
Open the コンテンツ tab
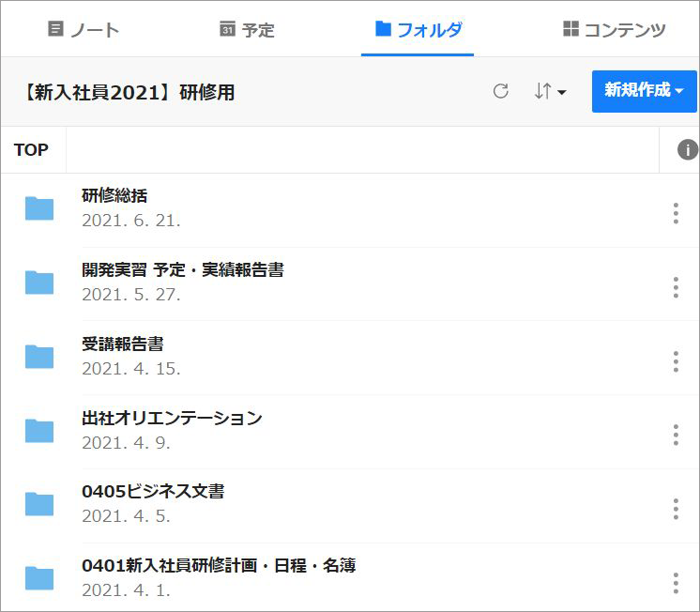tap(615, 29)
